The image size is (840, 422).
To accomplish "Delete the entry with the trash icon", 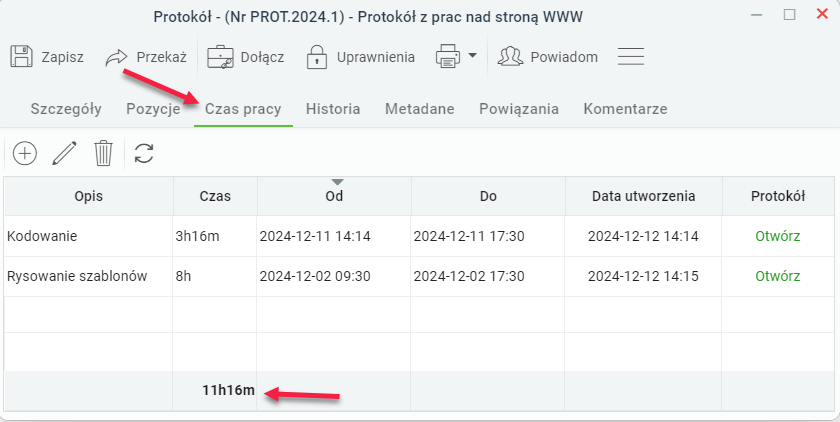I will pyautogui.click(x=103, y=153).
